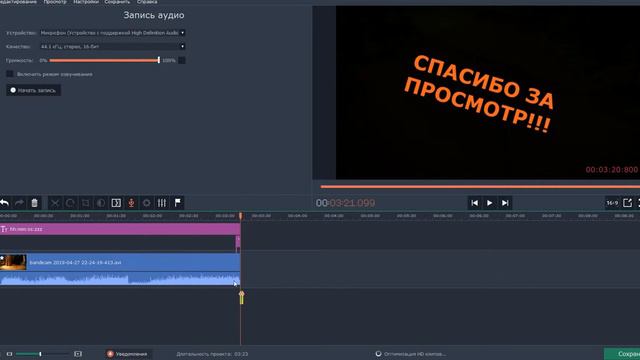
Task: Start recording with Начать запись button
Action: pos(33,90)
